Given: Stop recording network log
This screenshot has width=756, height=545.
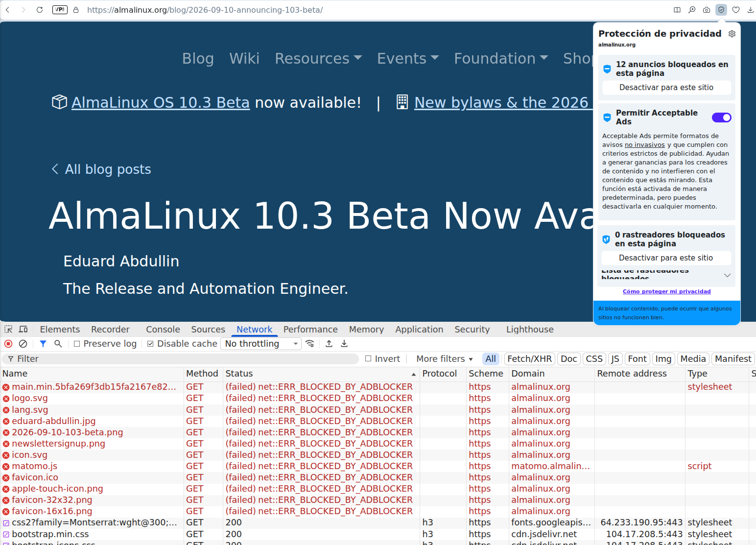Looking at the screenshot, I should pos(8,344).
